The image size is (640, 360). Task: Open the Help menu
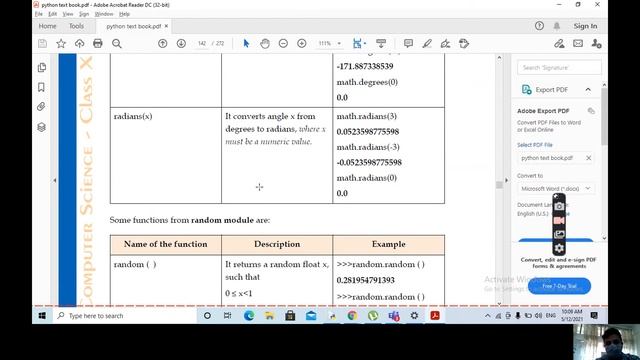(x=124, y=14)
